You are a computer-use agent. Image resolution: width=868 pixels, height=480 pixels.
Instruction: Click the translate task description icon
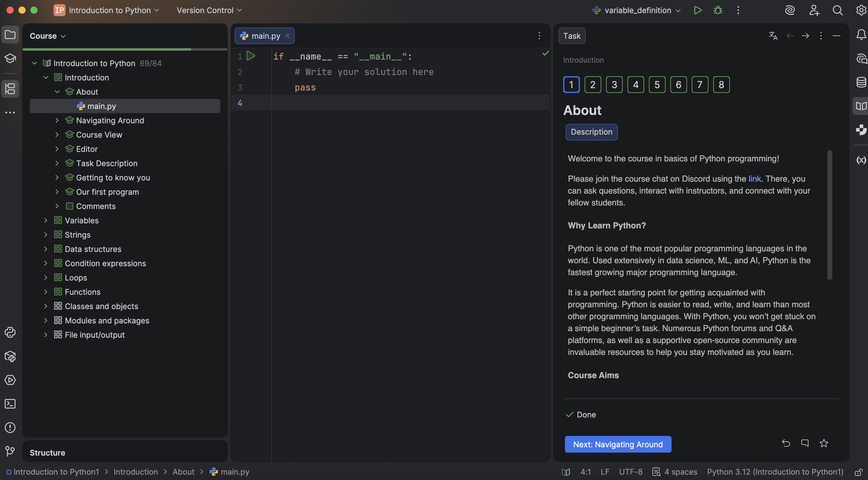click(x=773, y=36)
